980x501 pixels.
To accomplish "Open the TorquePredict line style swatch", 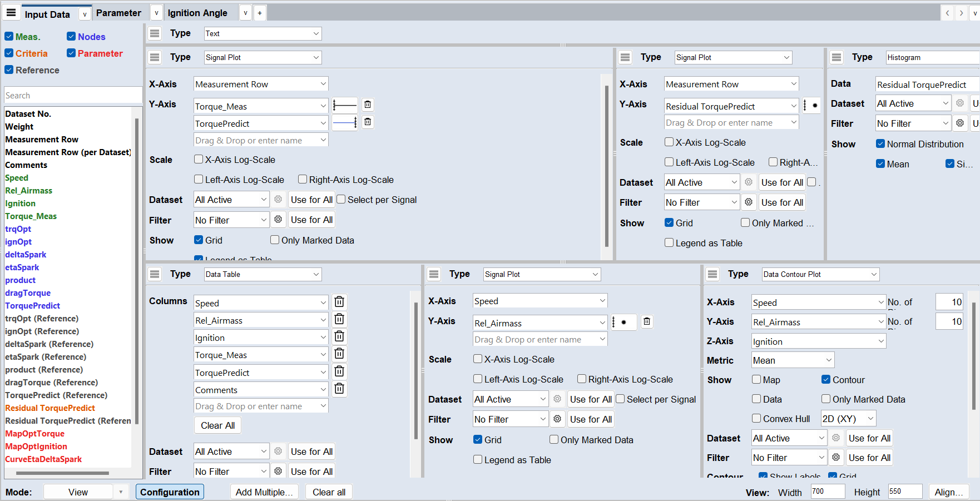I will tap(344, 123).
